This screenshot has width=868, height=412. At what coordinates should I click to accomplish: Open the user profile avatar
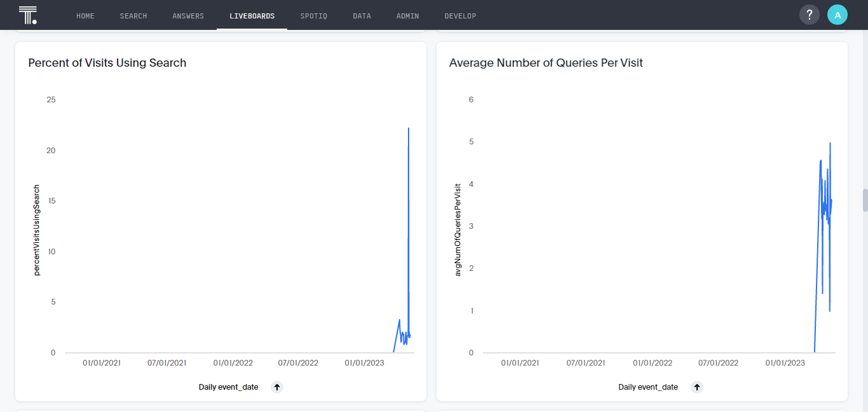click(837, 15)
